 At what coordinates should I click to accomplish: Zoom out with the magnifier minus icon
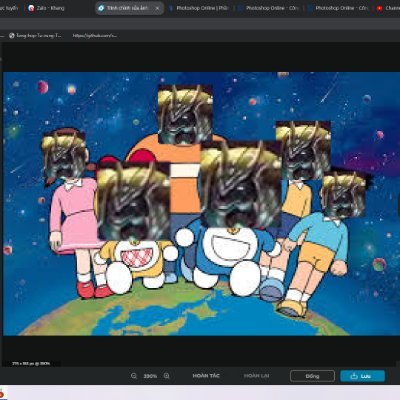click(x=134, y=376)
